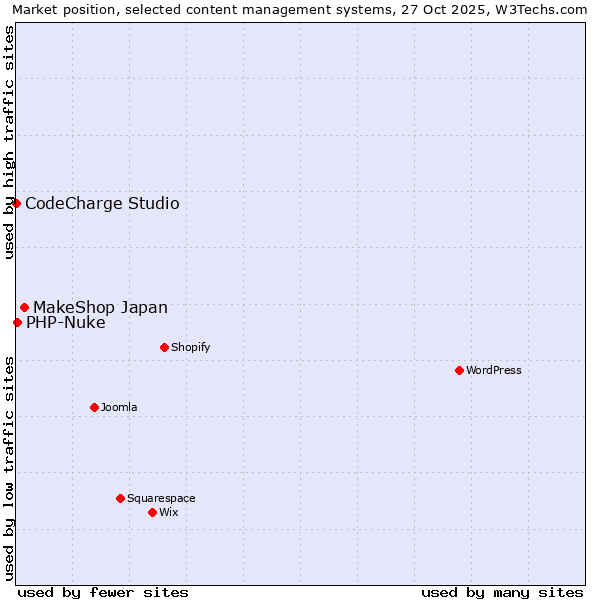Click the Shopify text label
The image size is (600, 600).
[190, 348]
